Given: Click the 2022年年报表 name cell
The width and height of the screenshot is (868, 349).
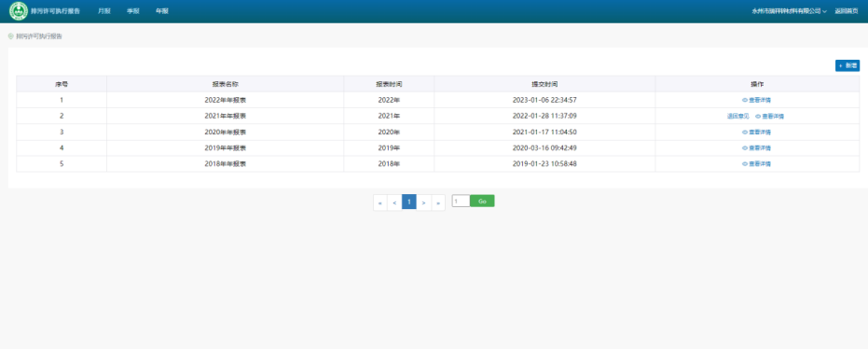Looking at the screenshot, I should pos(226,100).
